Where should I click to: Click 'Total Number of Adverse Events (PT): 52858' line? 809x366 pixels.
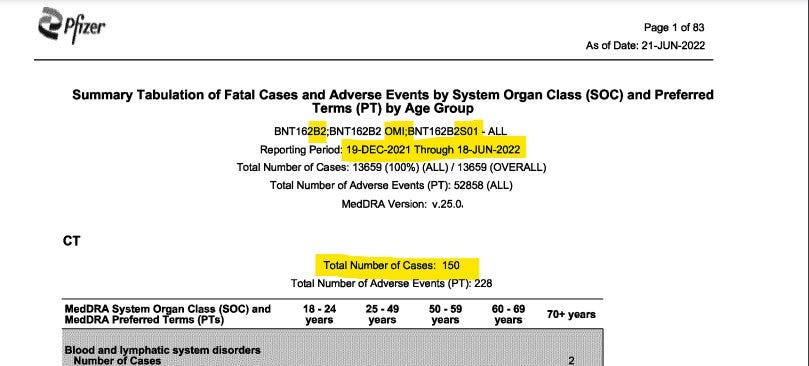point(391,185)
